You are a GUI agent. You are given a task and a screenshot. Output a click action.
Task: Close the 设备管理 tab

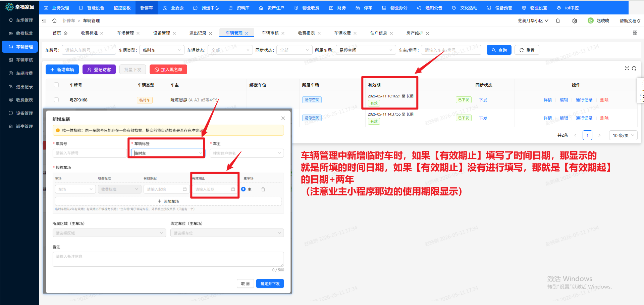click(x=174, y=33)
